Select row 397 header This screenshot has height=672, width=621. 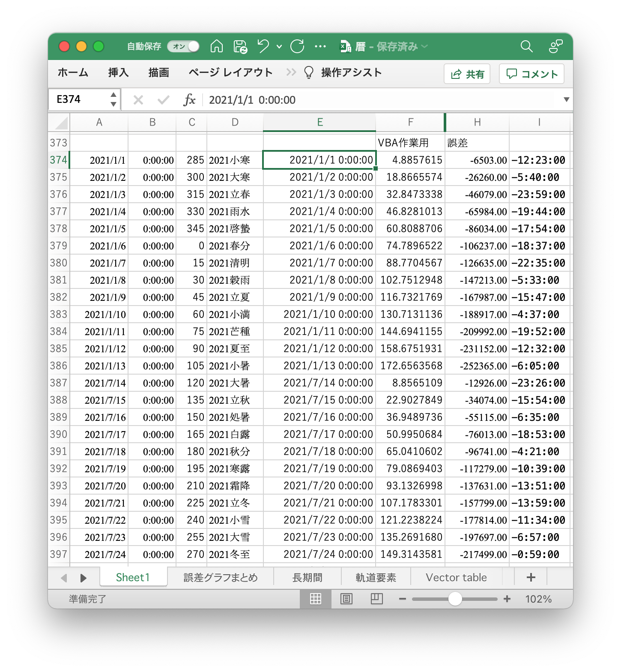[x=59, y=554]
